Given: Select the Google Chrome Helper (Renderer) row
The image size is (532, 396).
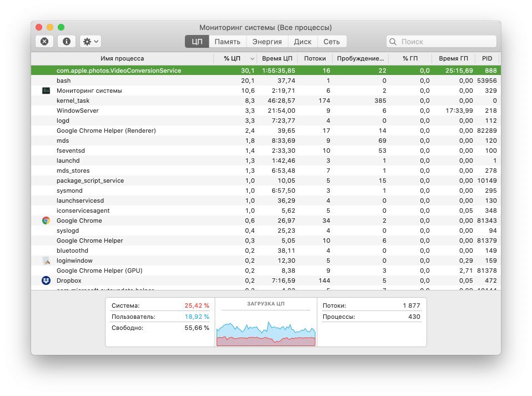Looking at the screenshot, I should [x=266, y=131].
